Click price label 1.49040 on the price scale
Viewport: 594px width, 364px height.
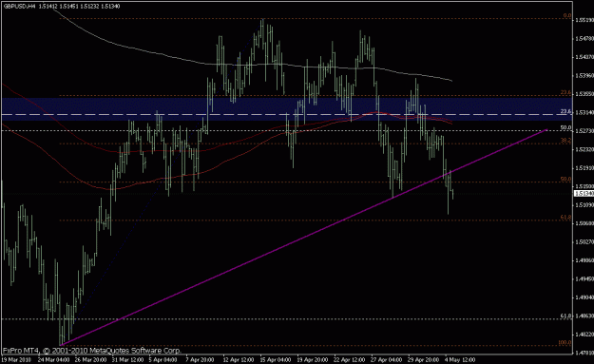(584, 297)
